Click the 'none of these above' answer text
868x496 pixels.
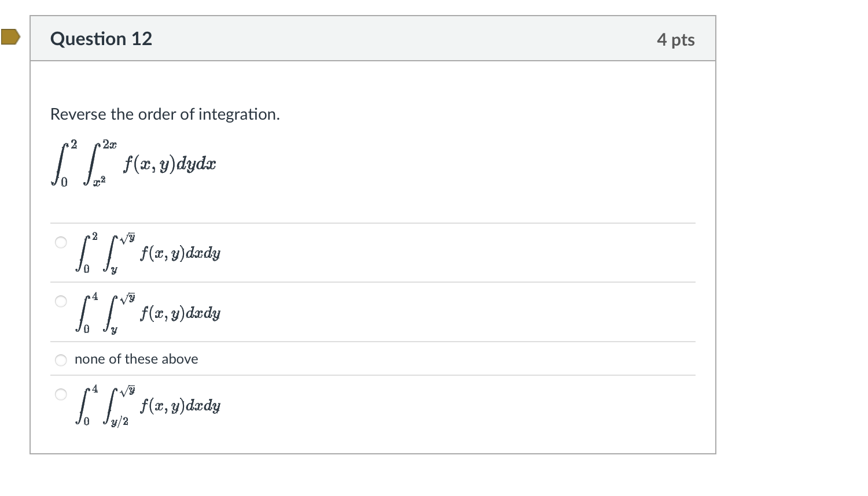coord(136,359)
